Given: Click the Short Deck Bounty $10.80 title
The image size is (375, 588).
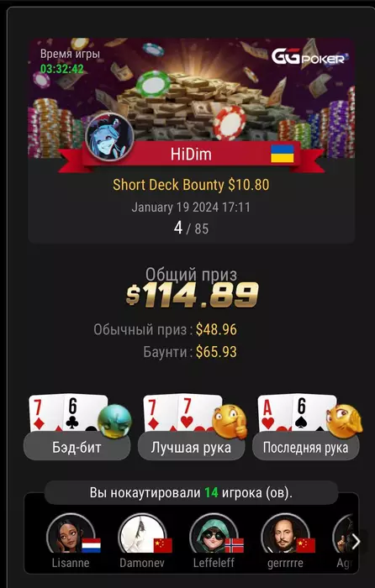Looking at the screenshot, I should pyautogui.click(x=191, y=185).
